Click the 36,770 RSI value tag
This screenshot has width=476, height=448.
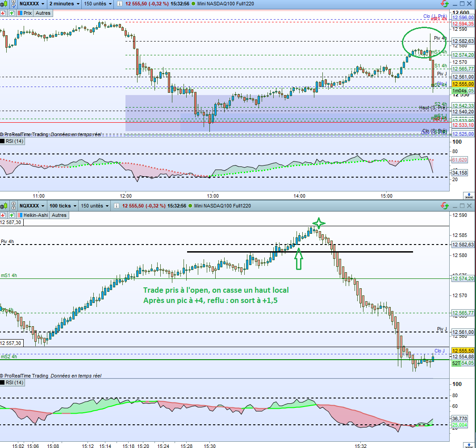(x=459, y=419)
